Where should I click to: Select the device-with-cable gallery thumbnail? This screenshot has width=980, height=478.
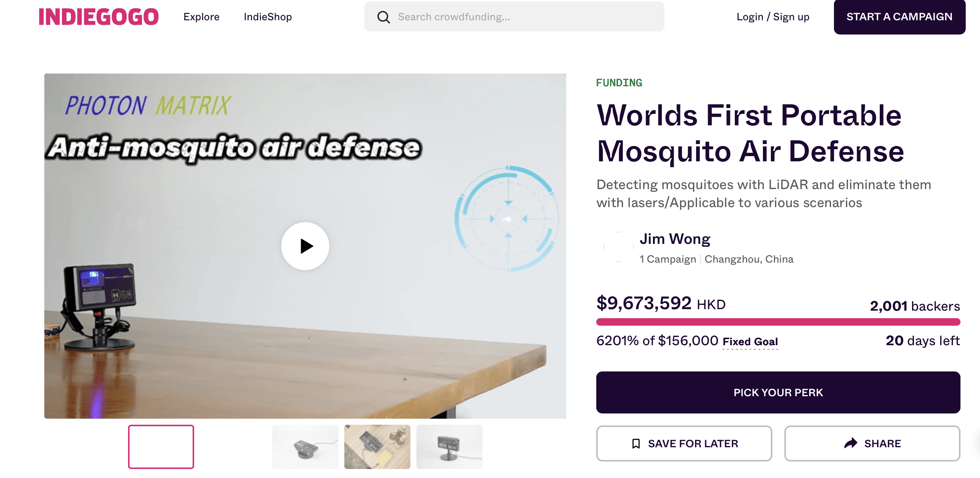pyautogui.click(x=305, y=447)
